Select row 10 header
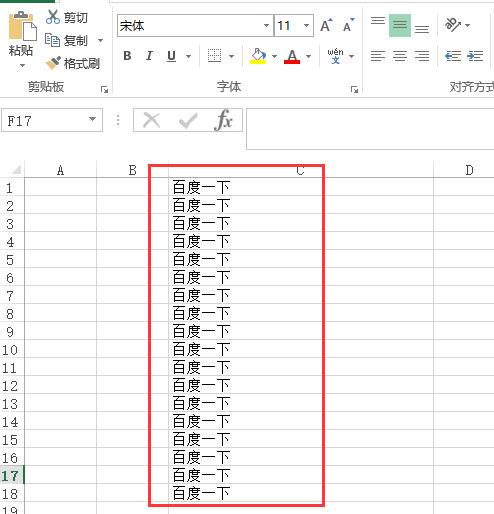 (x=12, y=349)
